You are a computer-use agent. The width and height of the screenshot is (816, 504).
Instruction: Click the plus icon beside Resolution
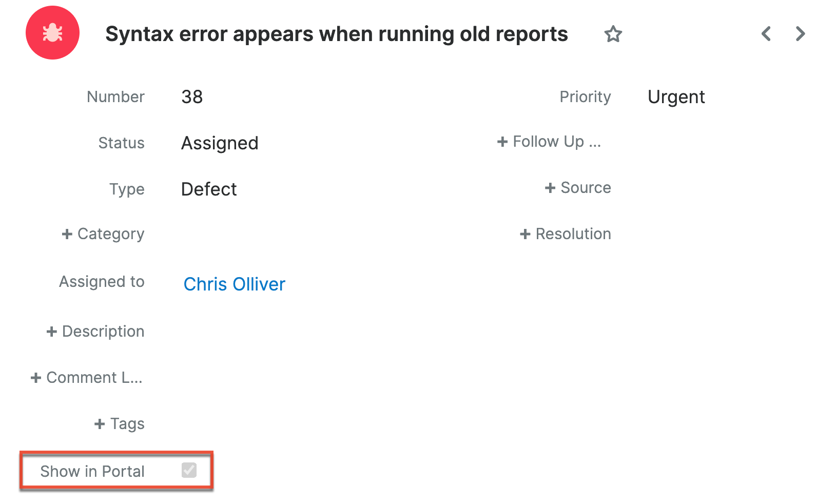tap(525, 234)
